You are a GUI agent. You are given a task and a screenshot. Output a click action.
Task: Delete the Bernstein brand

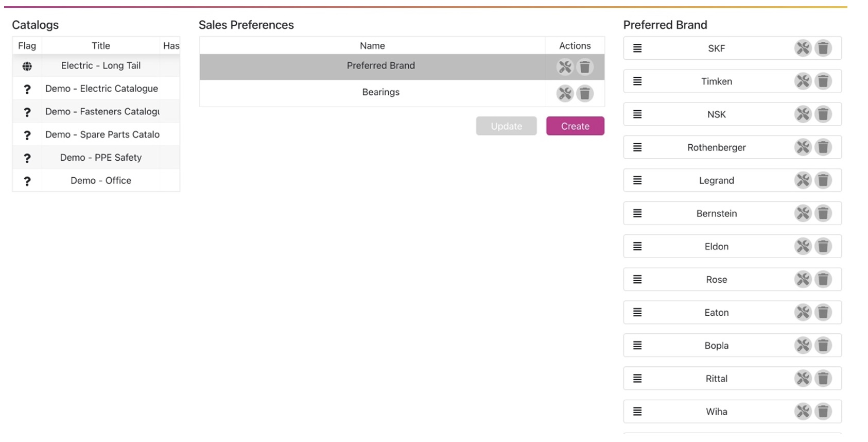pyautogui.click(x=823, y=213)
